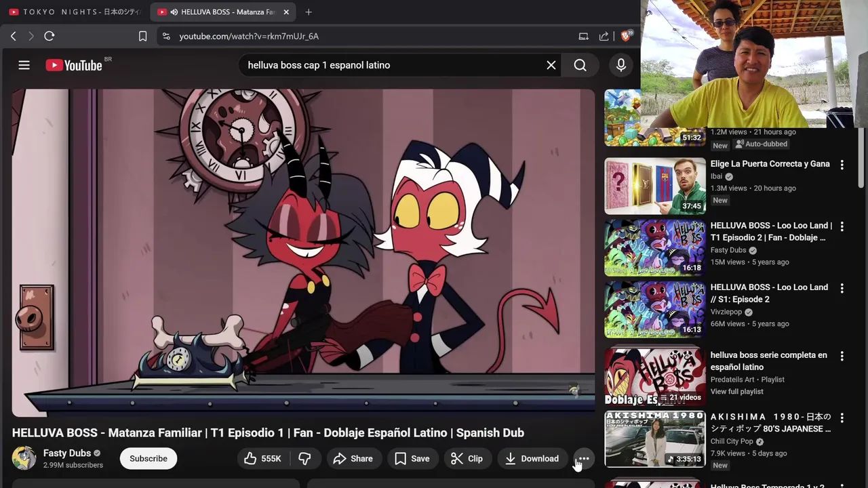Save the video to a playlist
The height and width of the screenshot is (488, 868).
(412, 459)
